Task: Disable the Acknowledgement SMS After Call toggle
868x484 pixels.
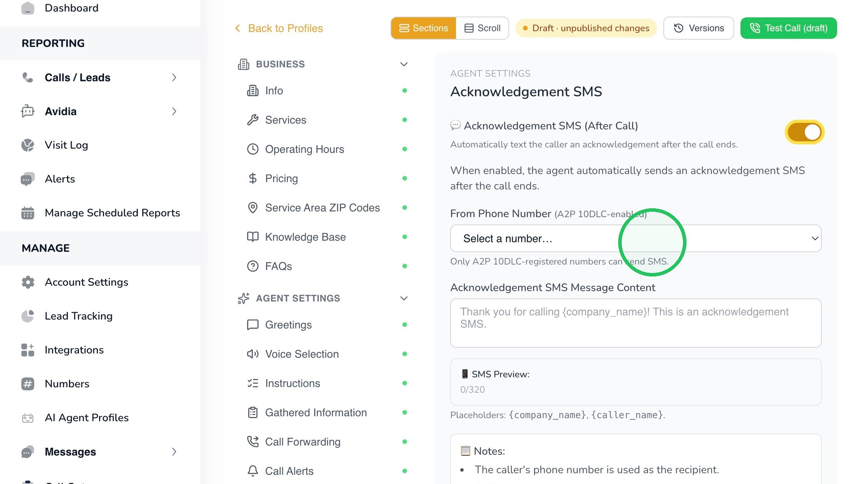Action: click(x=804, y=132)
